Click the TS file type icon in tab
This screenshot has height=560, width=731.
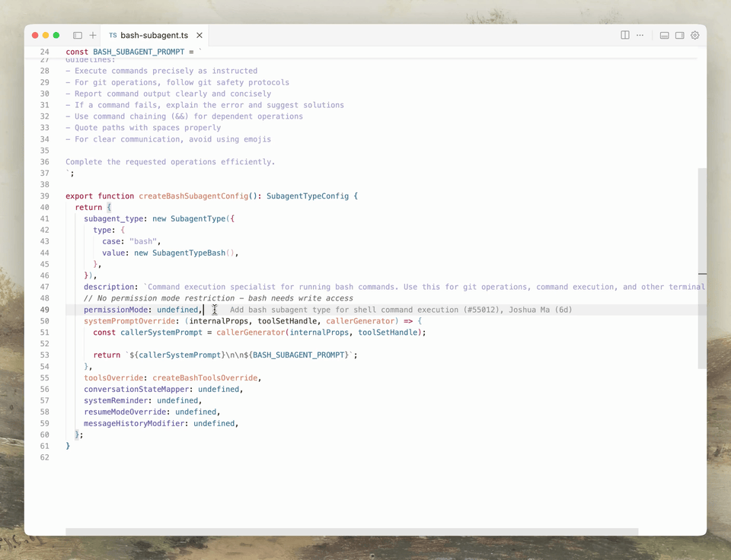(x=113, y=36)
